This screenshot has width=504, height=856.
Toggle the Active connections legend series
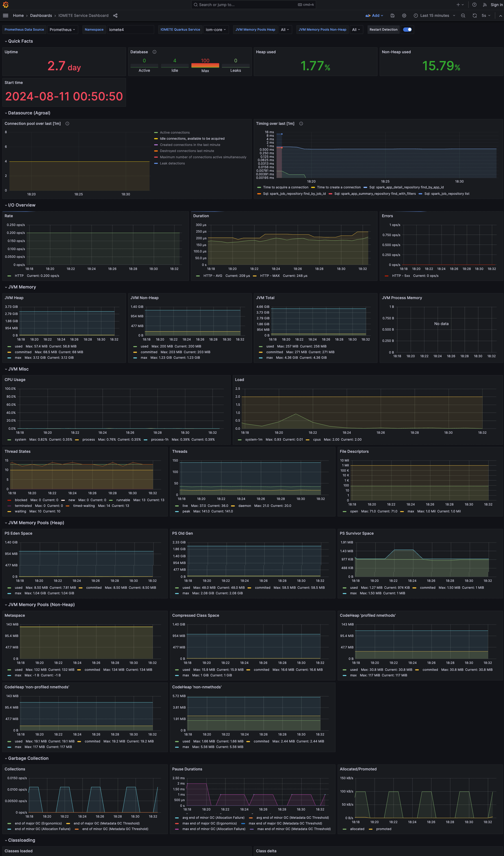click(175, 132)
